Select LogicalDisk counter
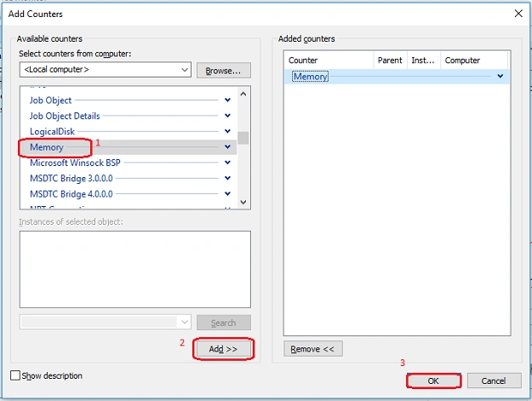 (52, 132)
